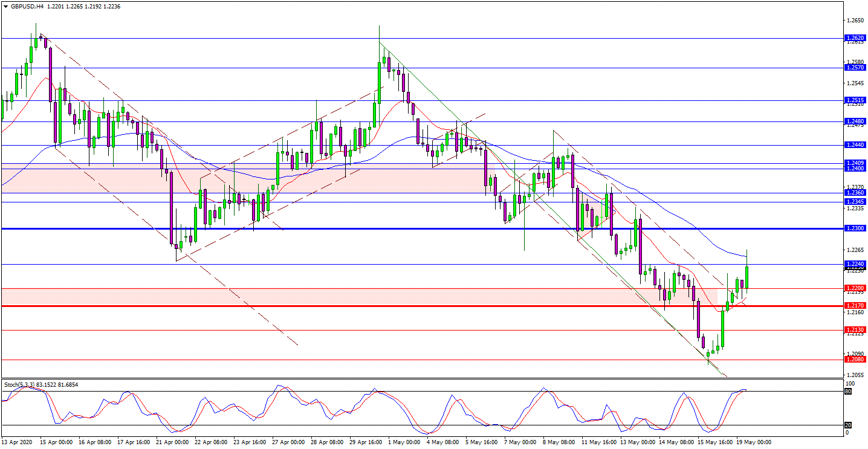Select the 1.2400 price level label
This screenshot has width=868, height=449.
(x=855, y=169)
